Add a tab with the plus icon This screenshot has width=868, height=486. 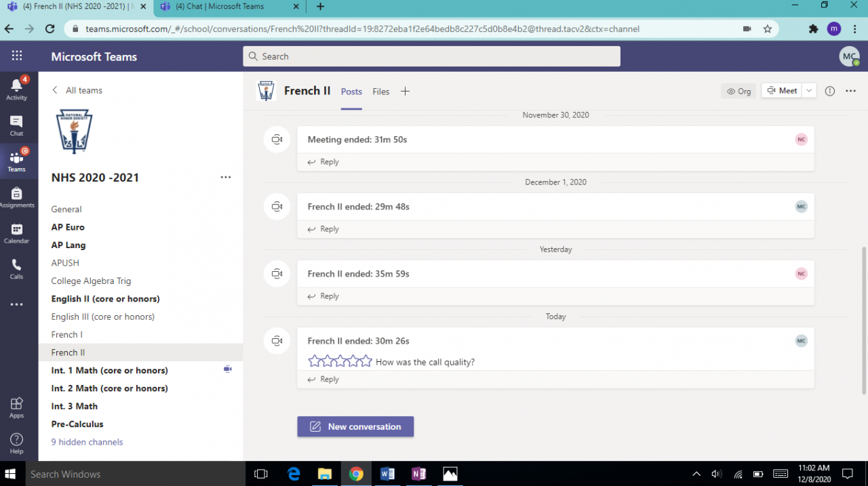click(x=405, y=92)
